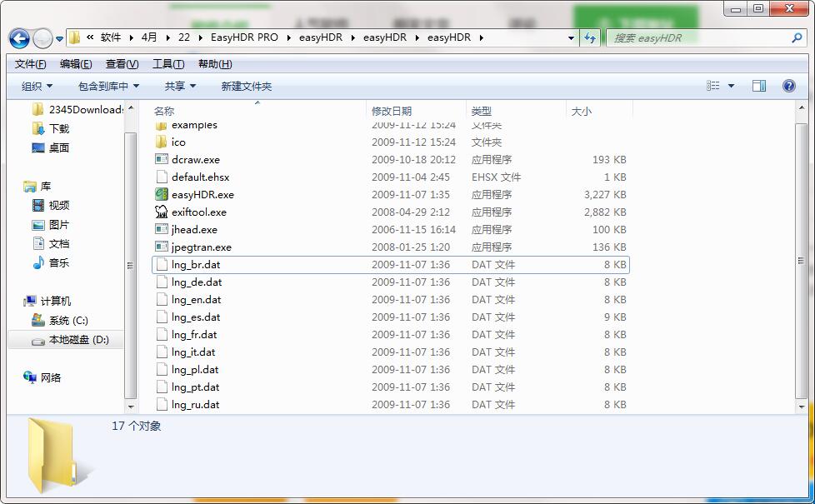815x504 pixels.
Task: Open the 组织 dropdown
Action: point(37,87)
